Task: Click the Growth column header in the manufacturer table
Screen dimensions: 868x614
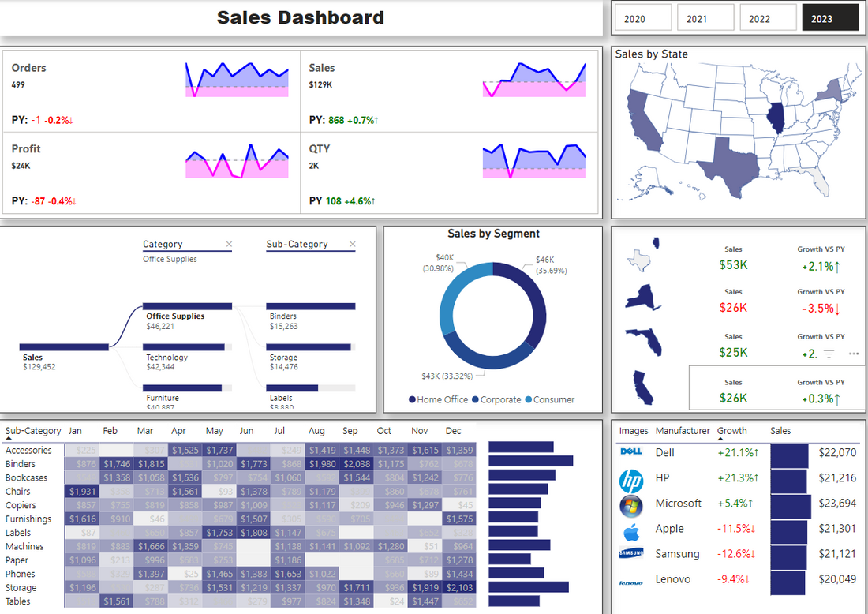Action: pyautogui.click(x=731, y=431)
